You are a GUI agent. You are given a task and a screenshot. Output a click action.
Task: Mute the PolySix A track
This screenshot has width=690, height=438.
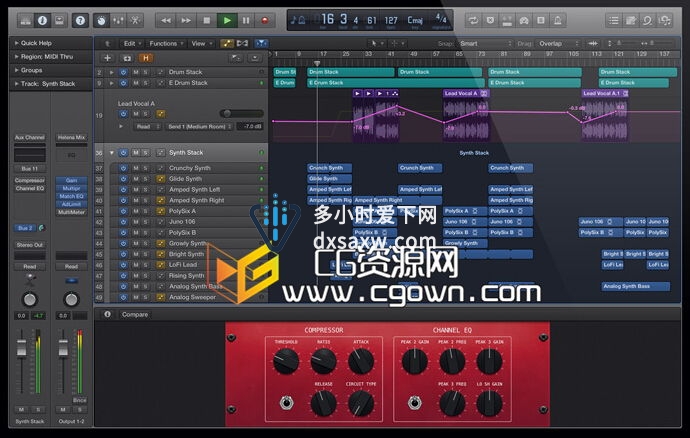coord(136,211)
